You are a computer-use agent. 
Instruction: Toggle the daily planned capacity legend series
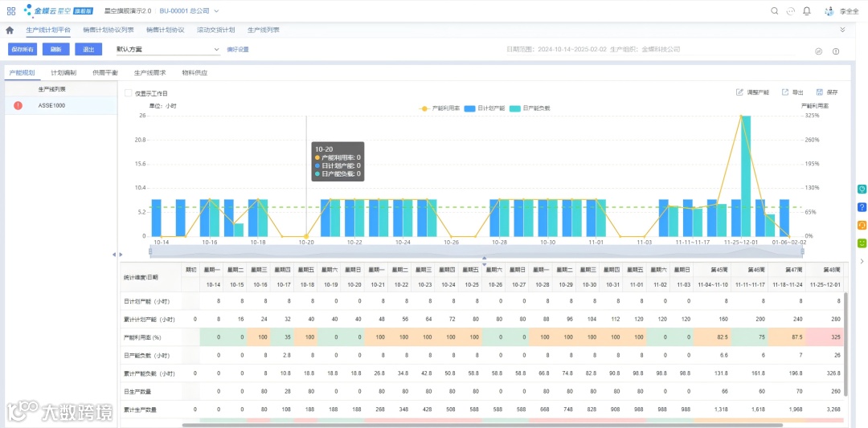point(485,108)
